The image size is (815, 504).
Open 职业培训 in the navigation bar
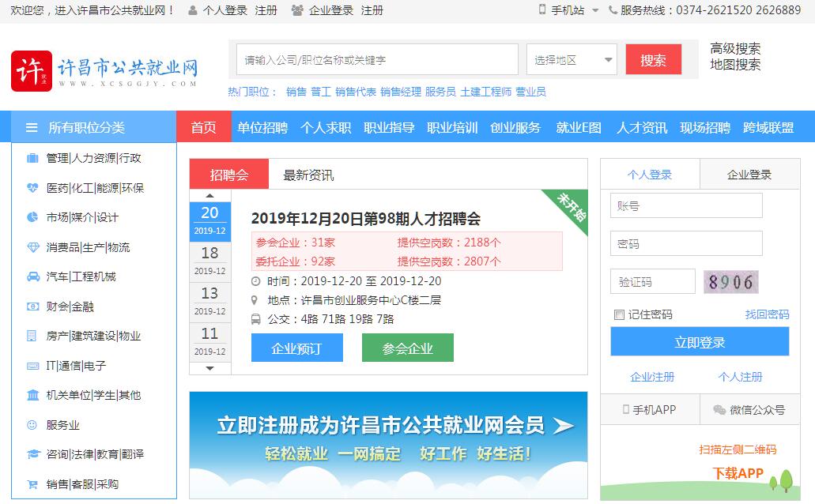(452, 128)
